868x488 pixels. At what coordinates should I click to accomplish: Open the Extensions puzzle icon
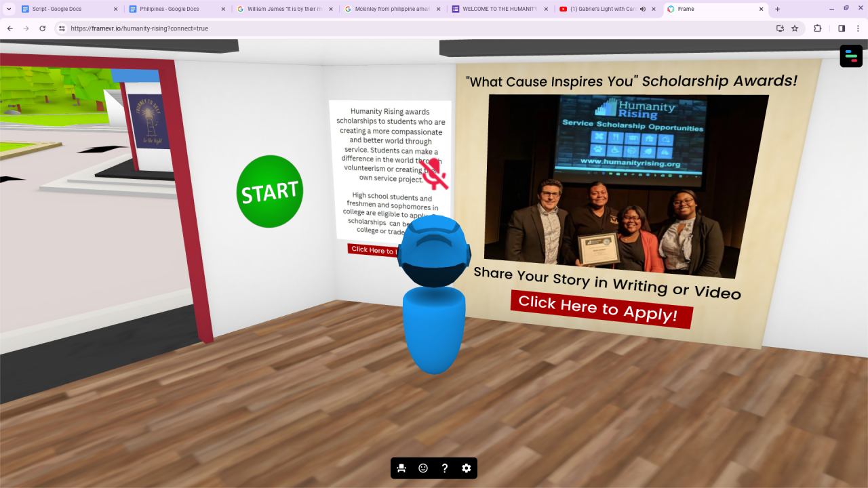(817, 28)
